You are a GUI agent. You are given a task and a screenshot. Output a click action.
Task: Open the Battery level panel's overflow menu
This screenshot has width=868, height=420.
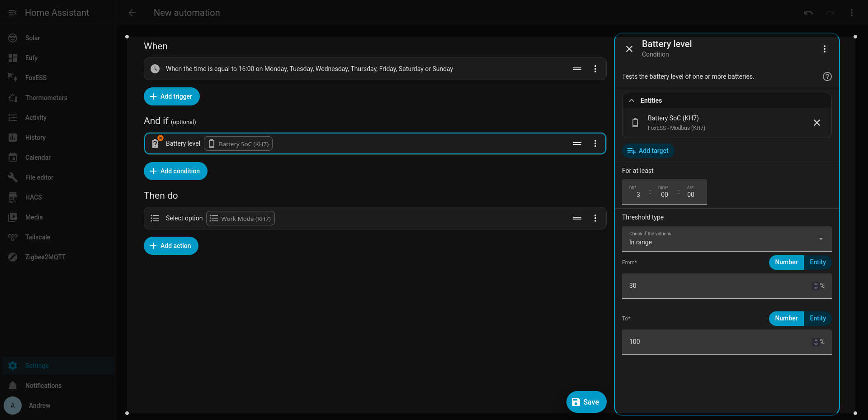(x=825, y=49)
